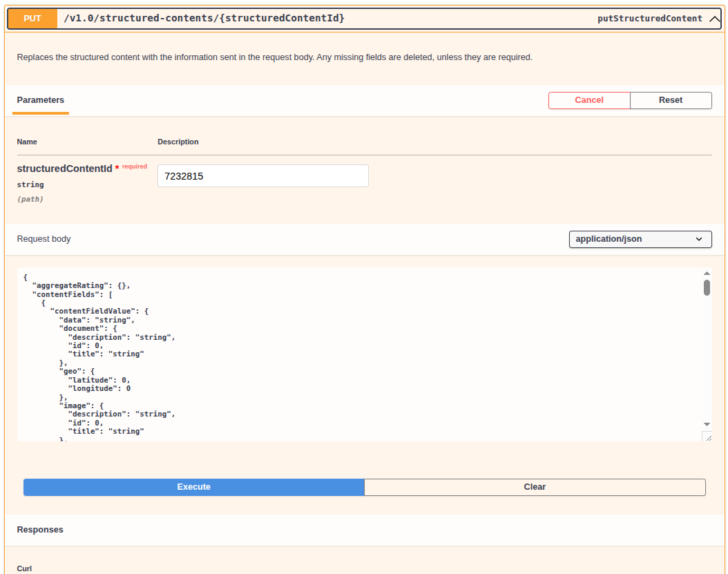Click the request body scrollbar down arrow
This screenshot has height=574, width=728.
coord(707,423)
